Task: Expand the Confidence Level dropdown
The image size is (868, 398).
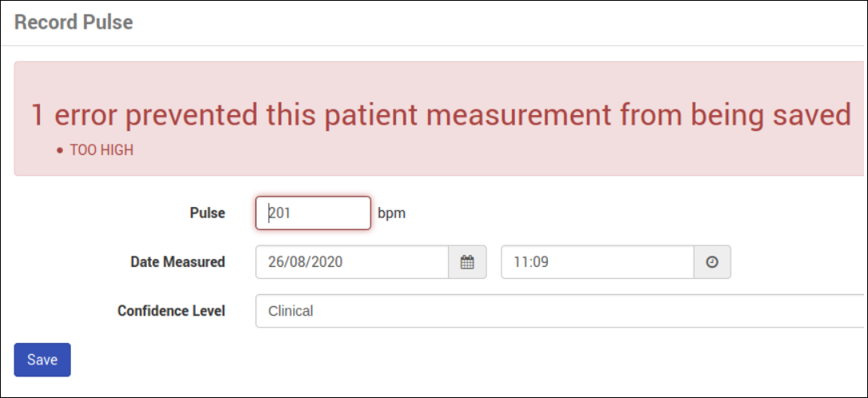Action: [559, 311]
